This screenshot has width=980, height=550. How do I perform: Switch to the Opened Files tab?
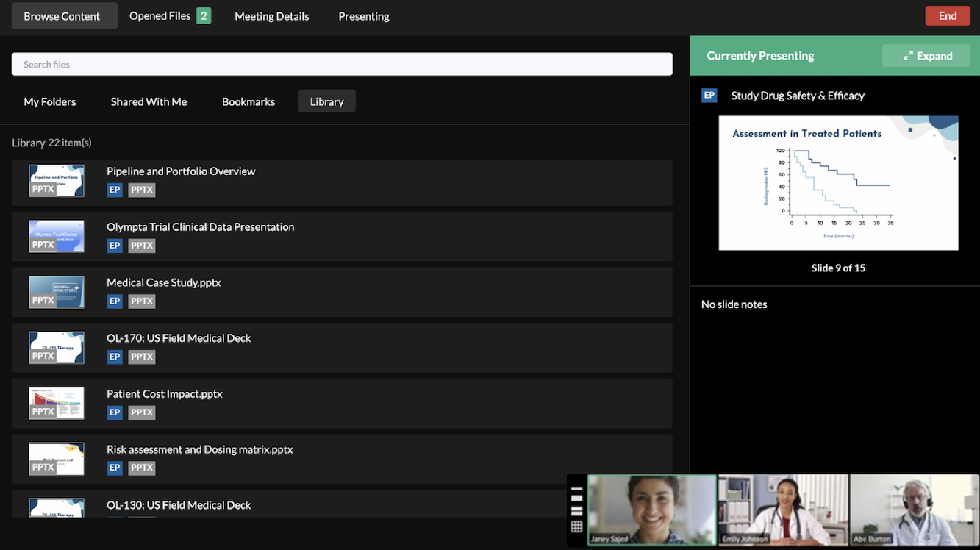[x=160, y=16]
